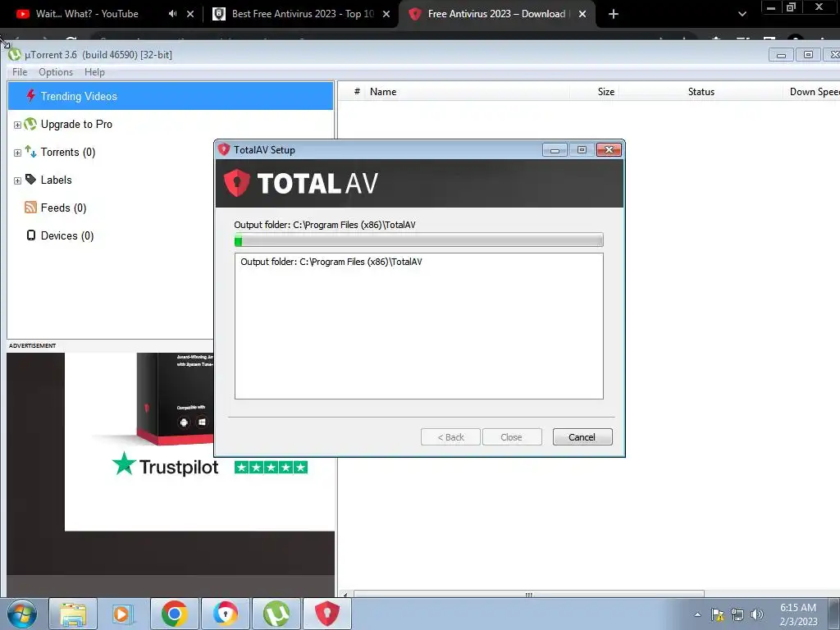
Task: Click the orange RSS Feeds icon
Action: pyautogui.click(x=30, y=208)
